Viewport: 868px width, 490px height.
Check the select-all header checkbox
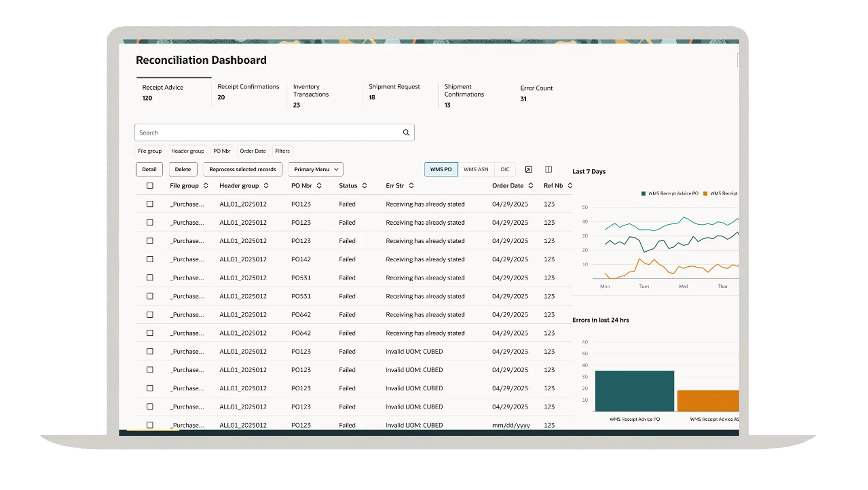click(150, 186)
